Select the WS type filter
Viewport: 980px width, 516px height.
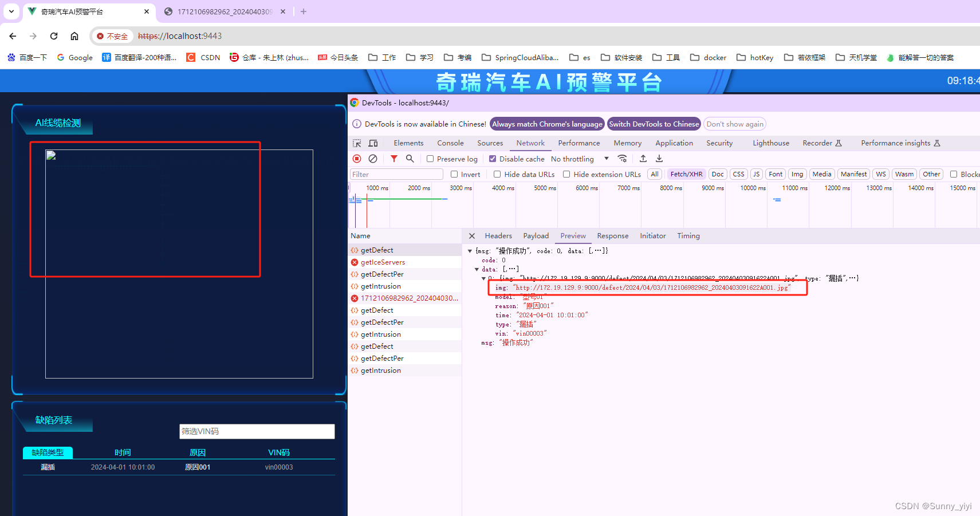point(881,174)
